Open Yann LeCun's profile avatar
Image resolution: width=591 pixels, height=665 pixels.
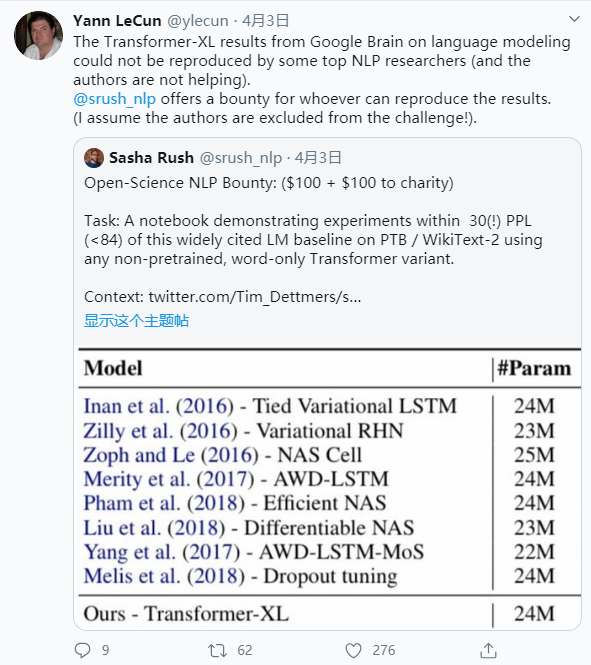tap(39, 36)
